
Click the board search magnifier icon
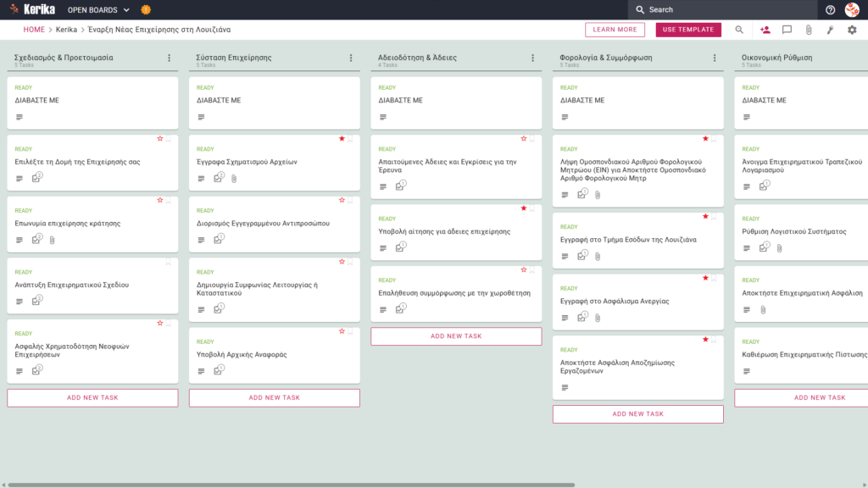(x=739, y=30)
